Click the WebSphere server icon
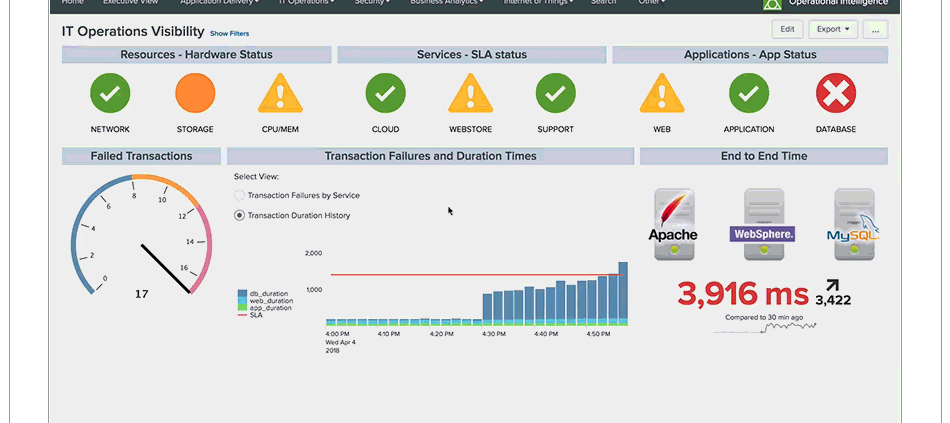 point(763,224)
